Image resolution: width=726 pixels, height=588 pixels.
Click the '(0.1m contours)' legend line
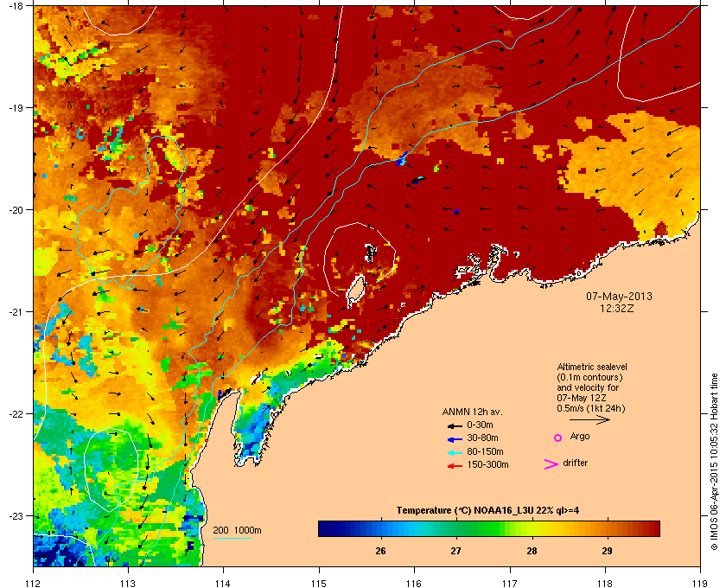[589, 377]
